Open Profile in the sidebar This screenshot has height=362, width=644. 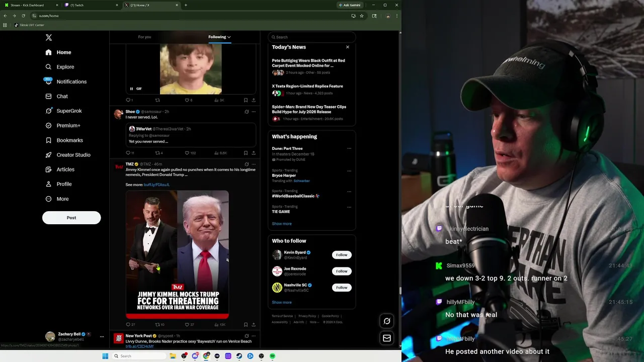[58, 184]
